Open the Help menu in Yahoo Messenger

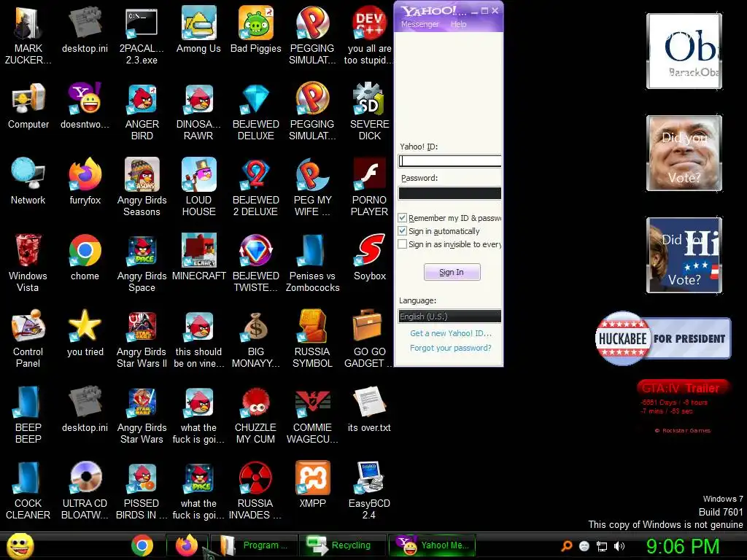[458, 24]
